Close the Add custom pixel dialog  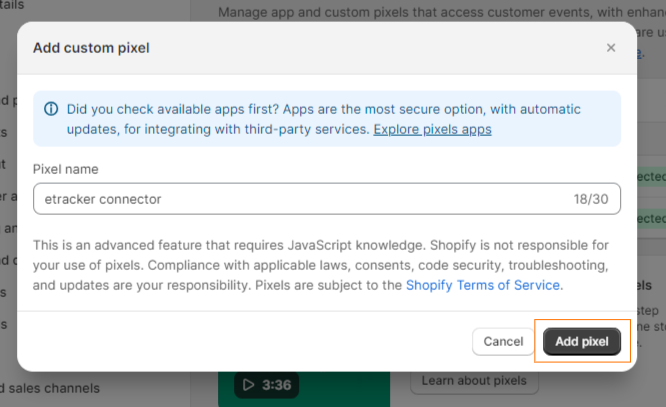611,48
